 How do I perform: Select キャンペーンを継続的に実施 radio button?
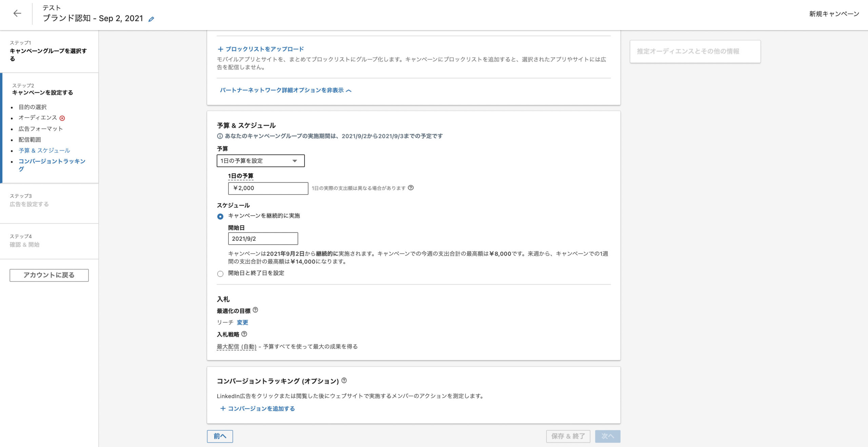click(x=220, y=216)
